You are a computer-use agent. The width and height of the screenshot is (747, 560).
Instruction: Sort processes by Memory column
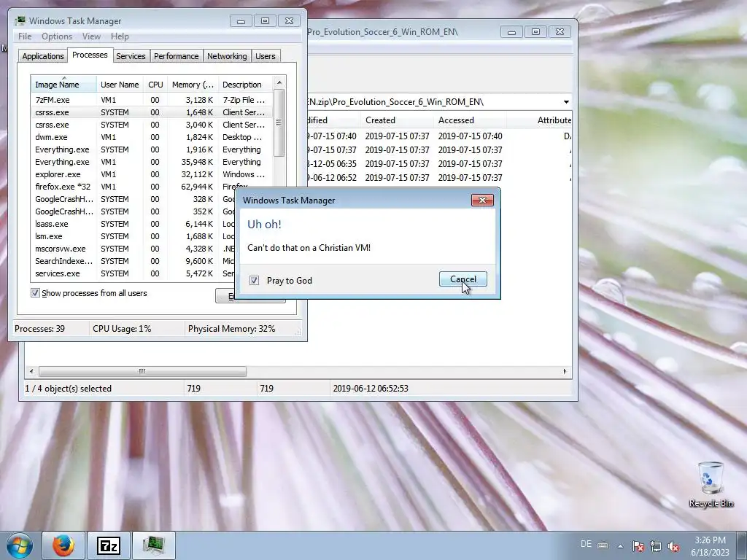tap(193, 85)
